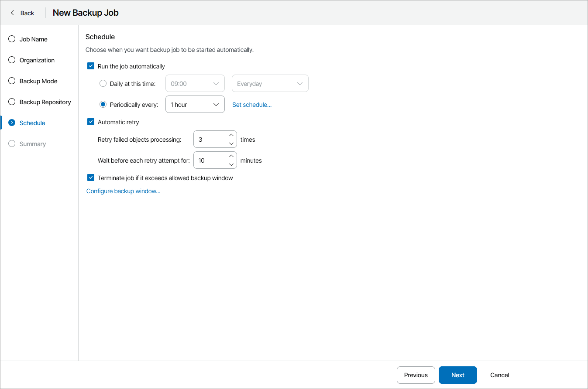
Task: Open the Job Name step
Action: (33, 39)
